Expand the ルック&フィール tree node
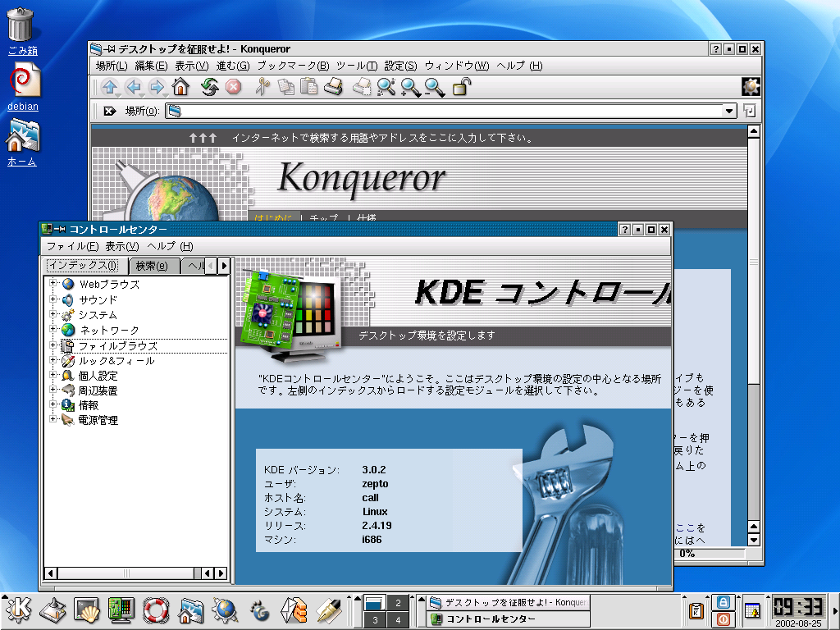The width and height of the screenshot is (840, 630). [52, 360]
